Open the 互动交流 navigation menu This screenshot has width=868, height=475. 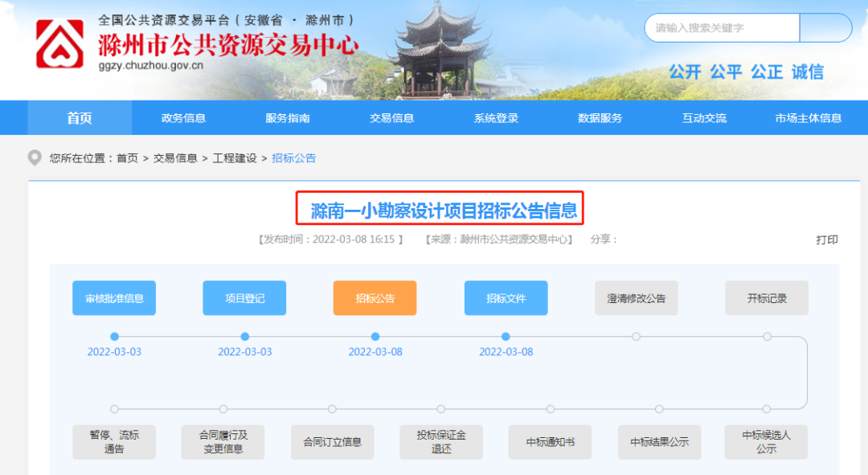pyautogui.click(x=704, y=118)
